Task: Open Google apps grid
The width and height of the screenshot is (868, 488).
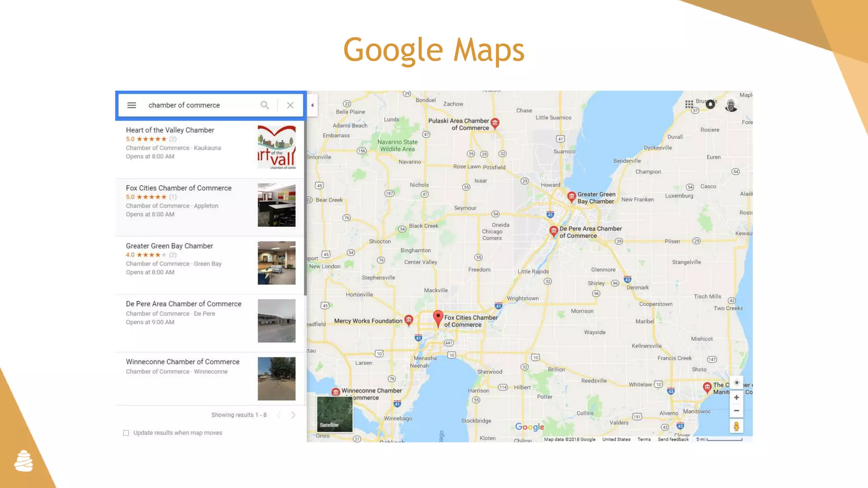Action: [689, 104]
